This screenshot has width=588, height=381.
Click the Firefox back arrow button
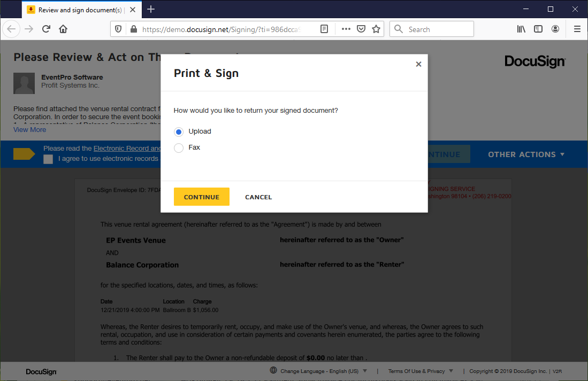click(11, 29)
